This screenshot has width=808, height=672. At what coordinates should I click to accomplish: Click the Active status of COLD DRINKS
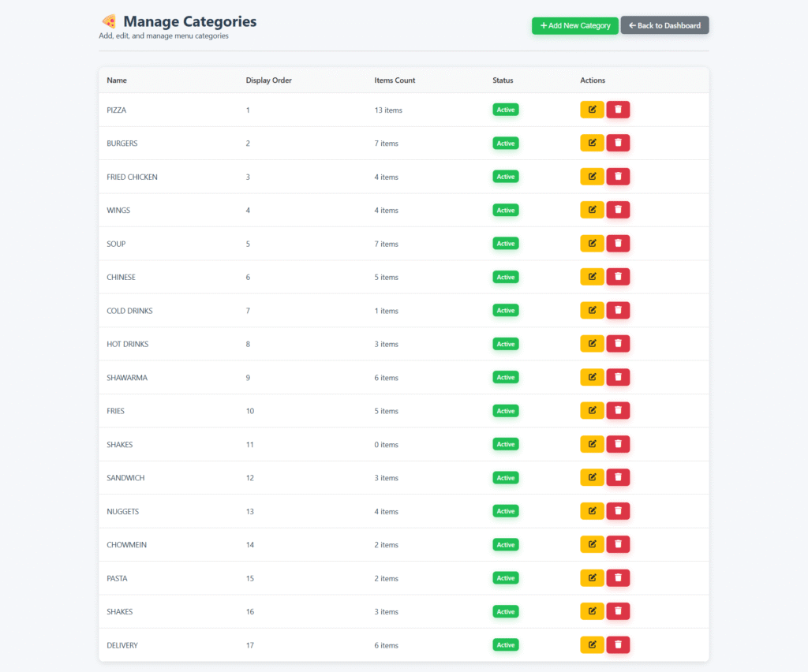point(506,311)
